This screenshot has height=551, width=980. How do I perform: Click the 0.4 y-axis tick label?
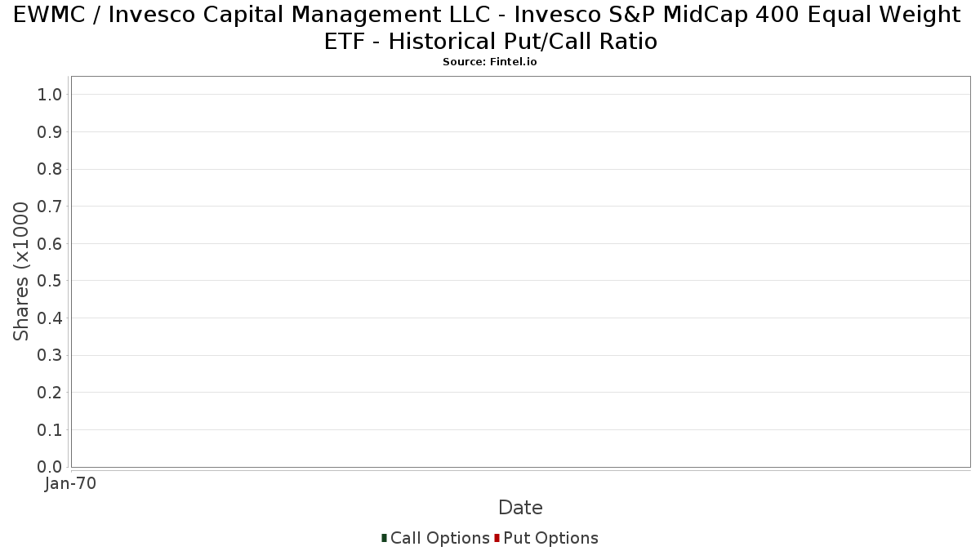click(50, 318)
